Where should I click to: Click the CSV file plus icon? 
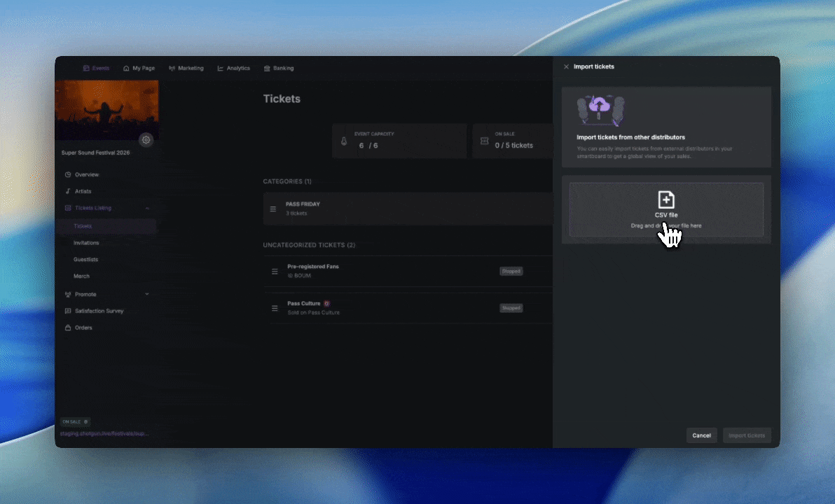point(666,199)
